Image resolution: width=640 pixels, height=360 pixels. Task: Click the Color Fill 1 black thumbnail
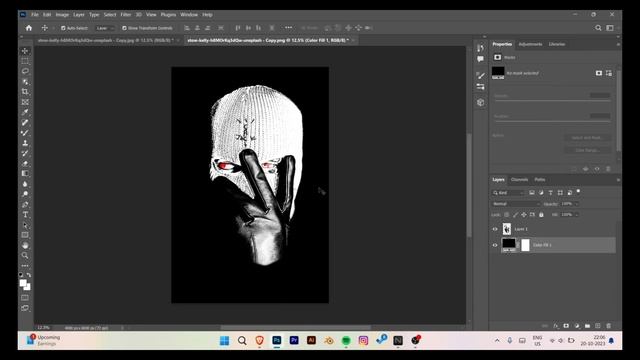[x=509, y=244]
